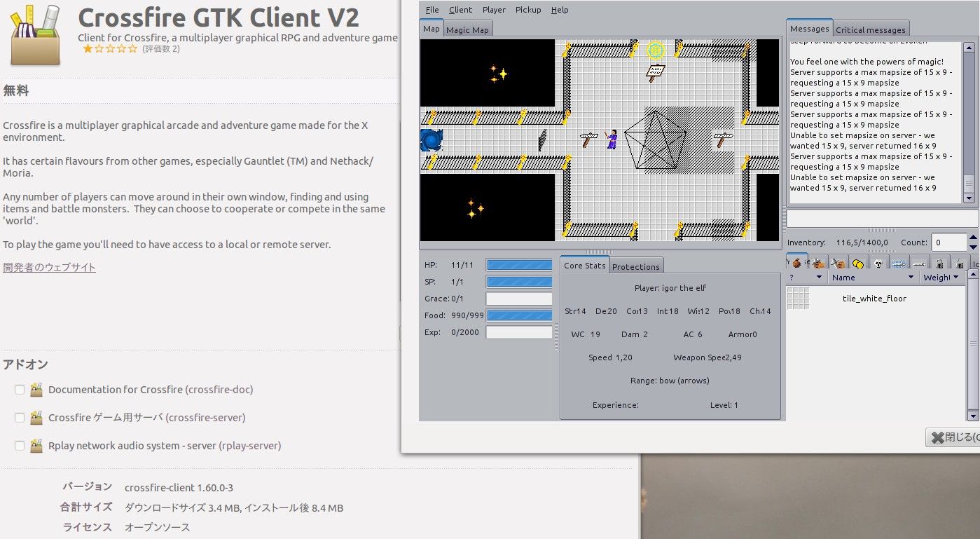Enable the crossfire-server add-on checkbox
980x539 pixels.
(x=20, y=418)
